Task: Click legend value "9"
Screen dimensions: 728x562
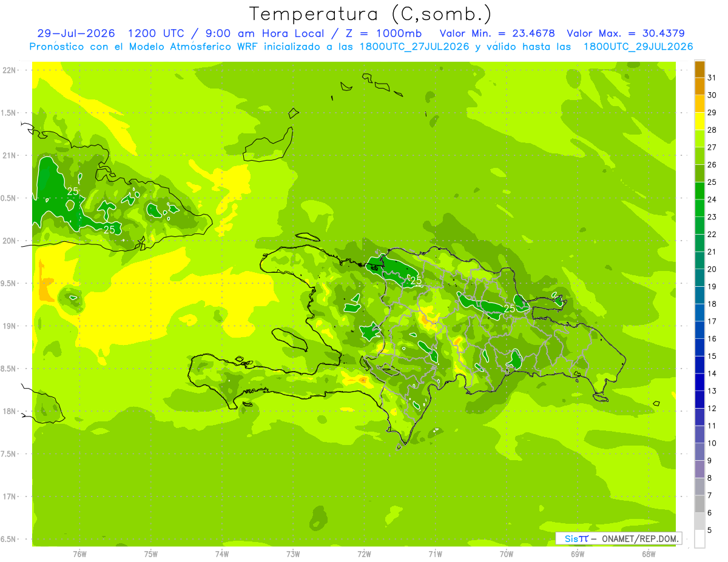Action: coord(710,461)
